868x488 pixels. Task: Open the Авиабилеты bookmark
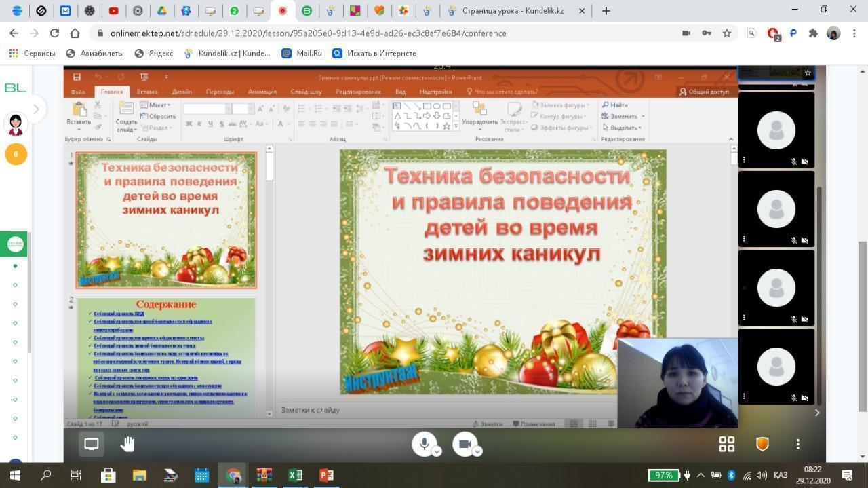95,53
